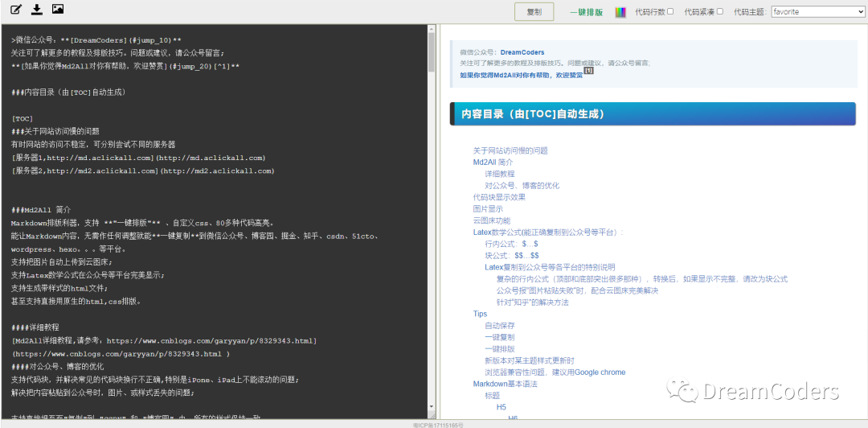Image resolution: width=868 pixels, height=428 pixels.
Task: Click the editor scrollbar up arrow
Action: click(432, 27)
